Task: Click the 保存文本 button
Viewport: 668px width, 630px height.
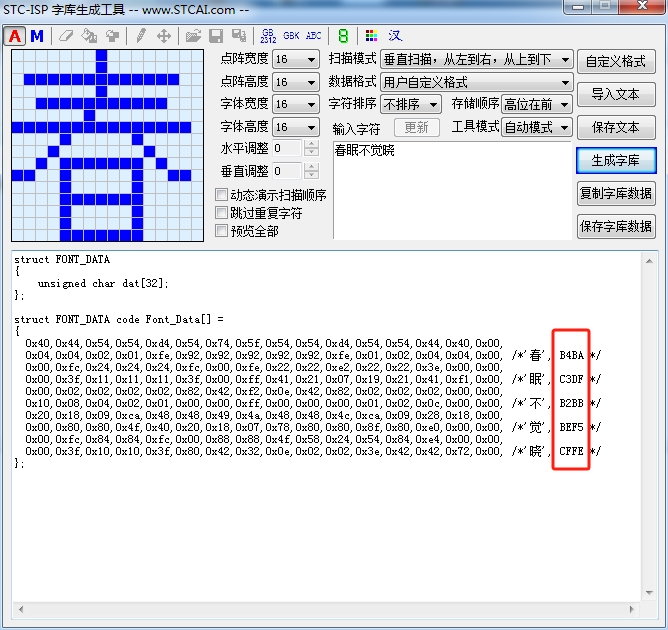Action: (x=616, y=127)
